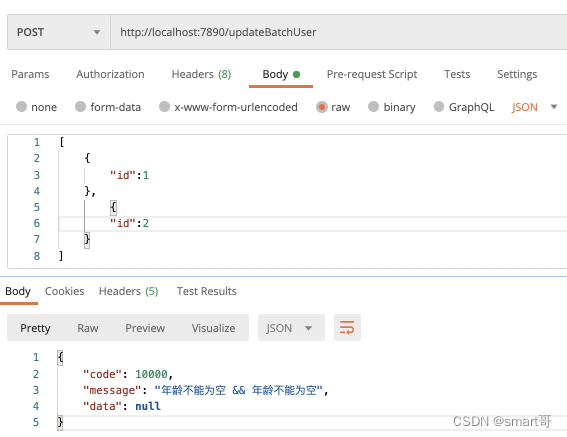The width and height of the screenshot is (567, 437).
Task: Select the response Body tab
Action: pyautogui.click(x=18, y=291)
